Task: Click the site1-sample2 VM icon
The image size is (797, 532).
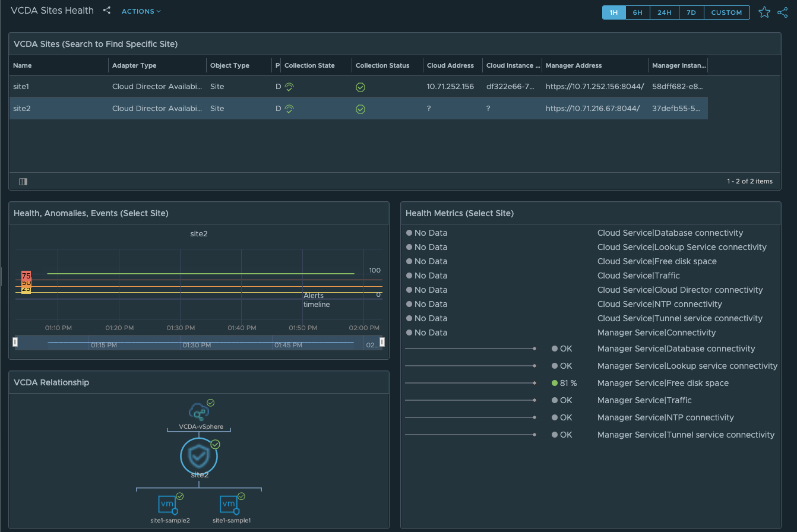Action: (x=168, y=505)
